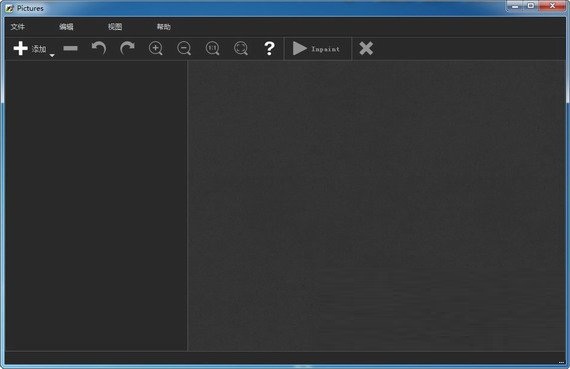Open the 文件 (File) menu
The width and height of the screenshot is (570, 369).
[18, 27]
